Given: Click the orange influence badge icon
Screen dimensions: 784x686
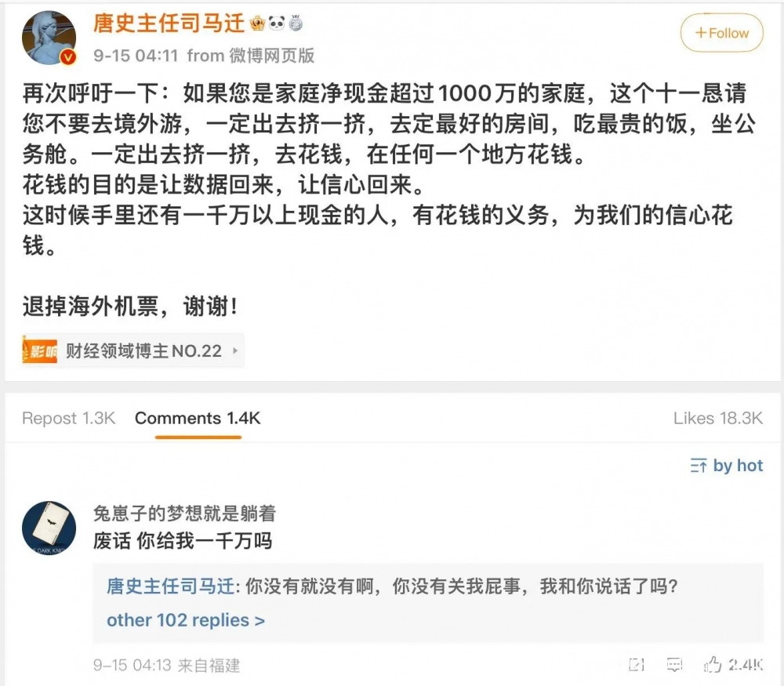Looking at the screenshot, I should 39,351.
